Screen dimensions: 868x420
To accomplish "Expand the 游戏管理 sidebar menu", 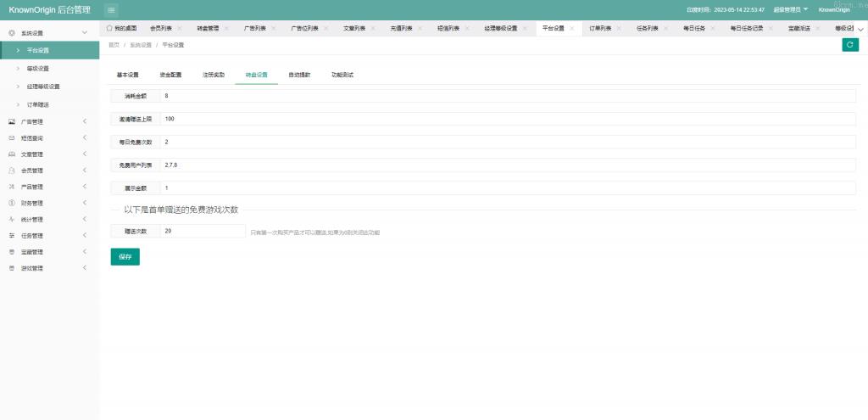I will 85,268.
